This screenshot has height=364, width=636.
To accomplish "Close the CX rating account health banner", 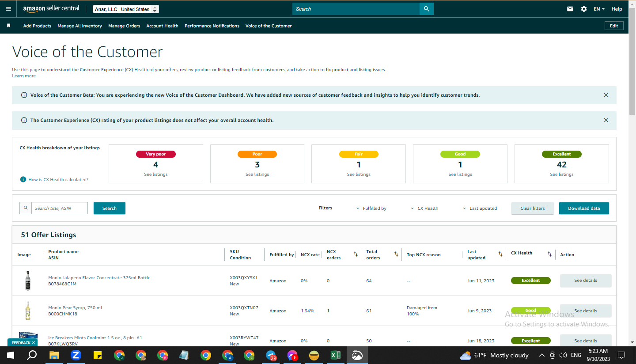I will (x=606, y=120).
